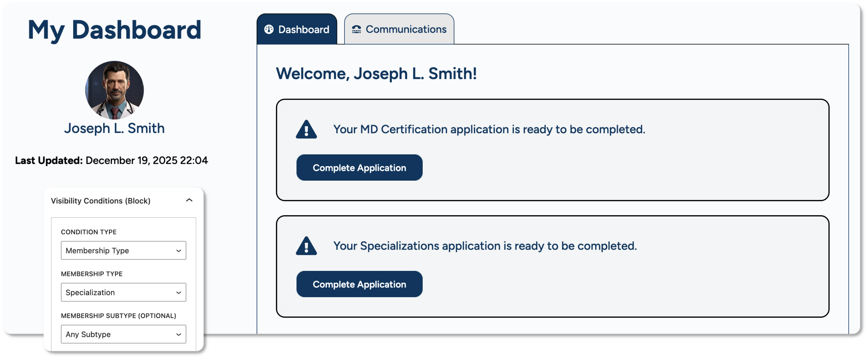
Task: Select the Dashboard tab label
Action: pos(303,29)
